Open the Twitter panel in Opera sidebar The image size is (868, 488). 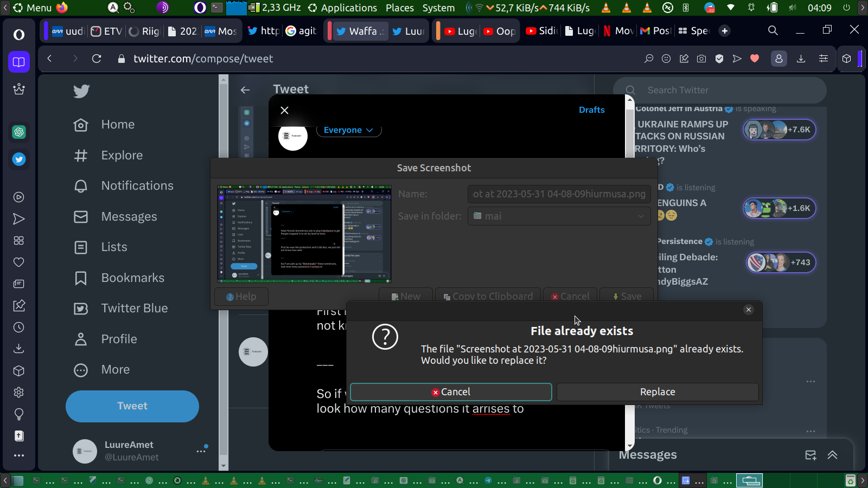[19, 159]
